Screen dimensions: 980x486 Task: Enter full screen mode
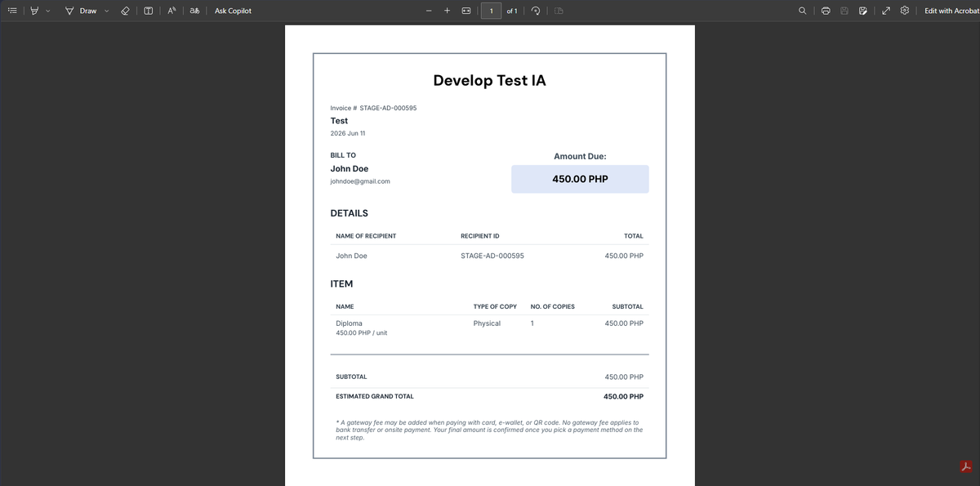(886, 11)
